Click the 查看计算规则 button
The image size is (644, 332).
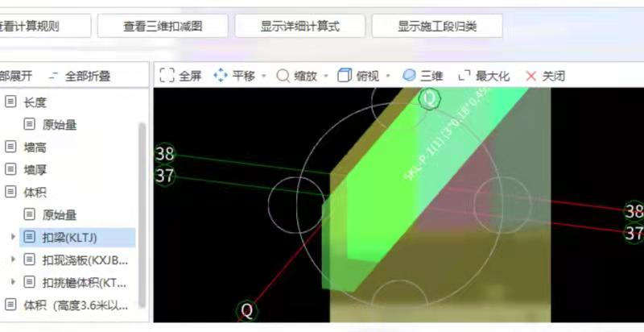[44, 26]
